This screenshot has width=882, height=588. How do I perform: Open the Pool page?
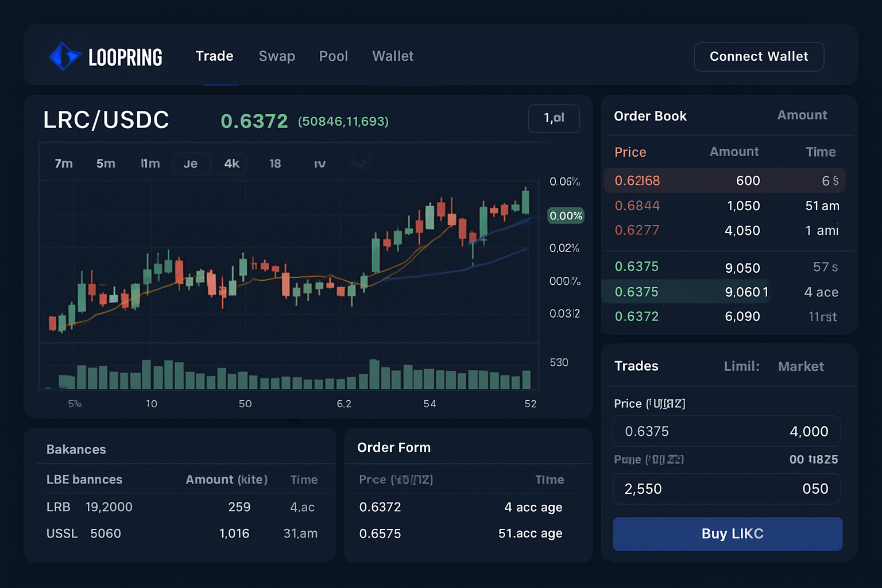pos(334,56)
